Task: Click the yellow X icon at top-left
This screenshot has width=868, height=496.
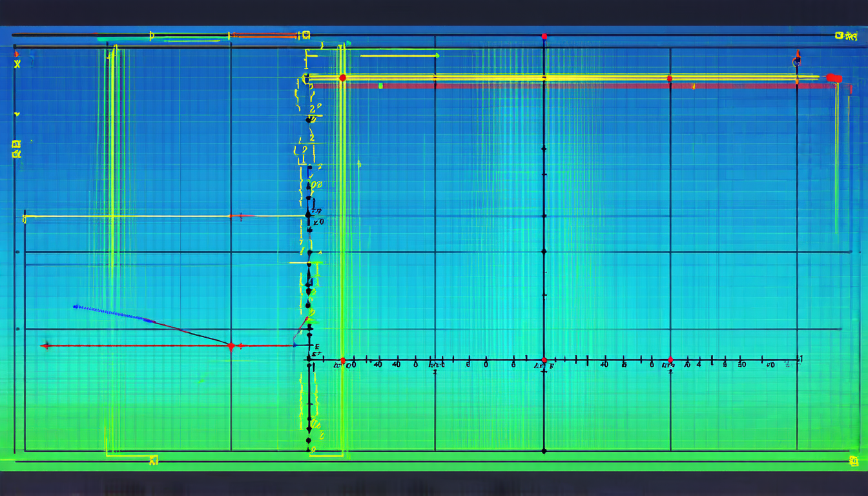Action: (17, 63)
